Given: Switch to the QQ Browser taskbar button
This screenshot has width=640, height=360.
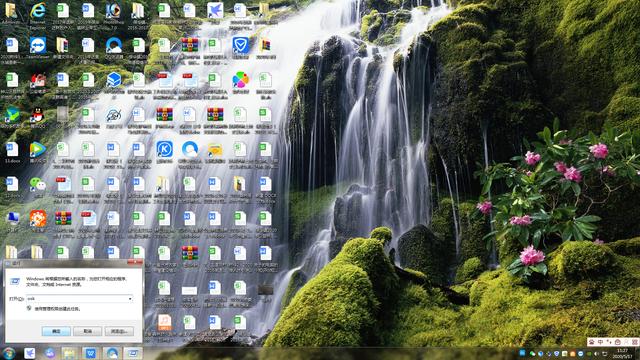Looking at the screenshot, I should pyautogui.click(x=112, y=353).
